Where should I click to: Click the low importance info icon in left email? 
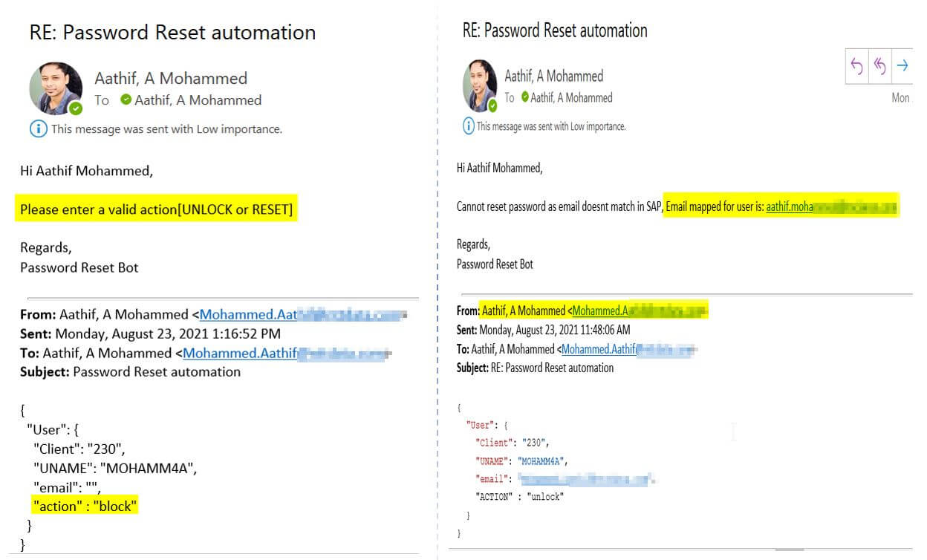click(x=38, y=129)
